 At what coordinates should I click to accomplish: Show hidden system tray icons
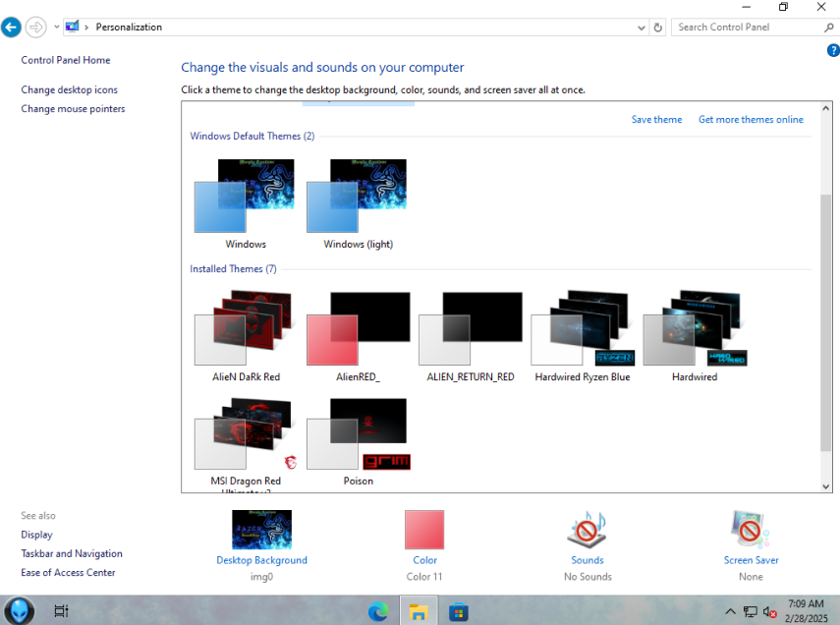730,611
